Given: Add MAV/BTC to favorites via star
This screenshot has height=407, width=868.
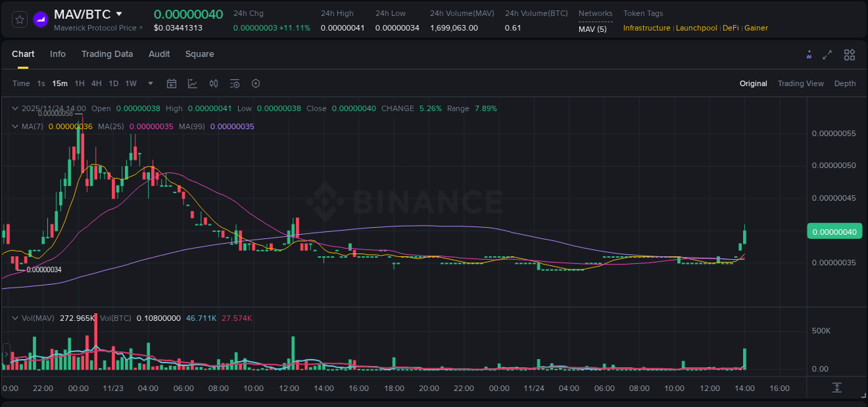Looking at the screenshot, I should point(19,19).
